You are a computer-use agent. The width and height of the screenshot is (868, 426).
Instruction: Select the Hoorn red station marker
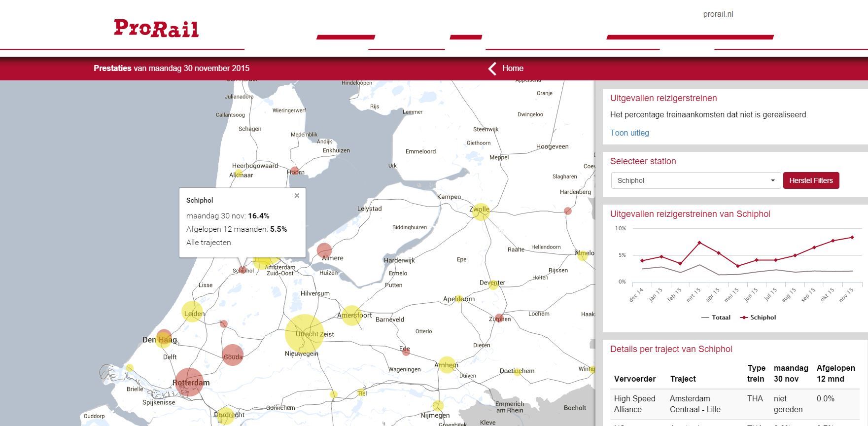point(294,171)
